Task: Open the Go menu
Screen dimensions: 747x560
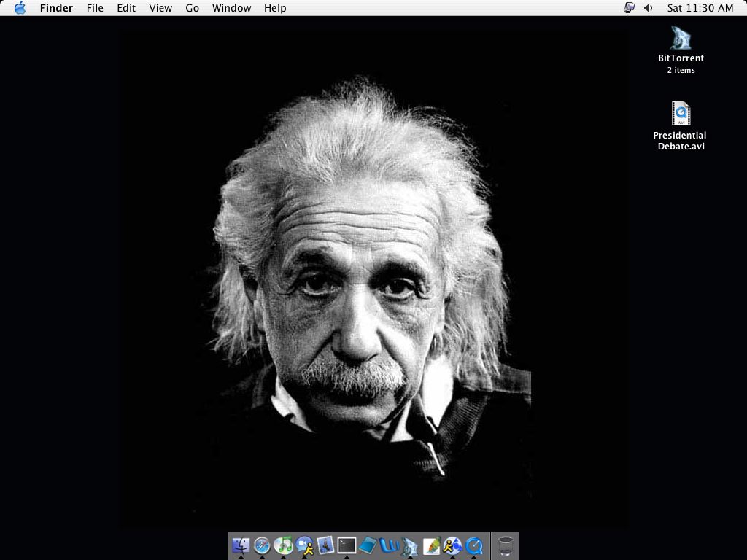Action: (192, 8)
